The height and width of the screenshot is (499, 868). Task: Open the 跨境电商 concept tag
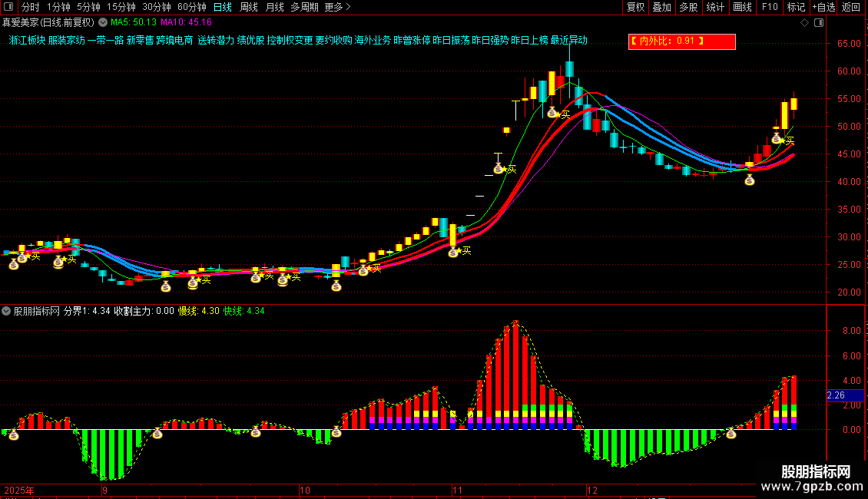pyautogui.click(x=174, y=41)
